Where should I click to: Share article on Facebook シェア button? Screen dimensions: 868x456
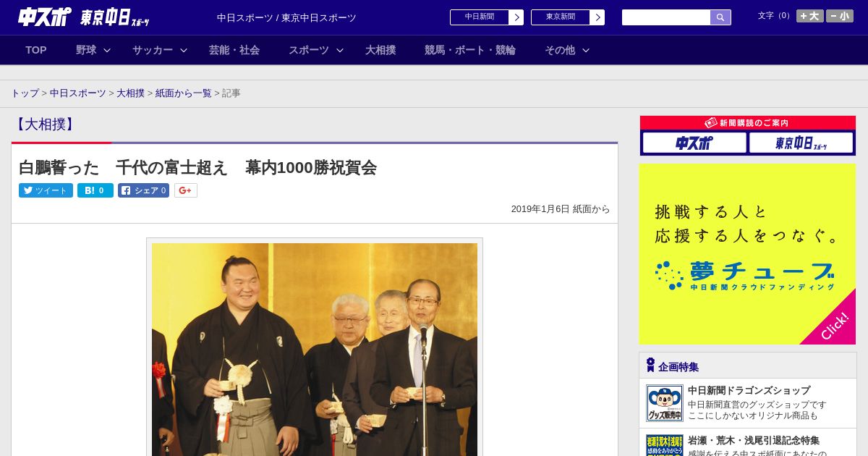point(143,190)
